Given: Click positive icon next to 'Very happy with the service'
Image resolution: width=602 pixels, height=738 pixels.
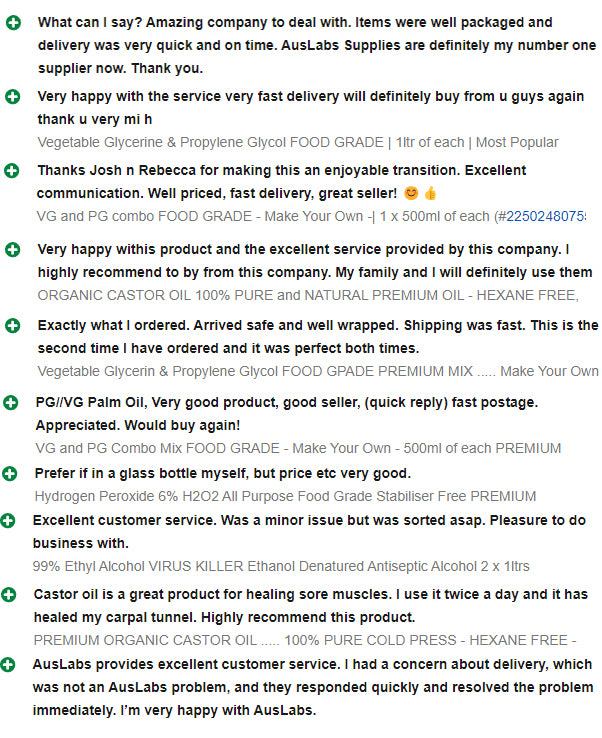Looking at the screenshot, I should [13, 96].
